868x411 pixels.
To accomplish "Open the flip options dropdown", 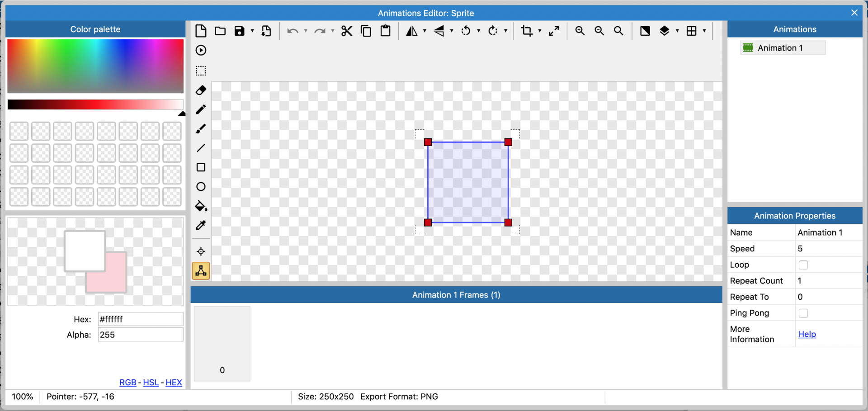I will (452, 31).
